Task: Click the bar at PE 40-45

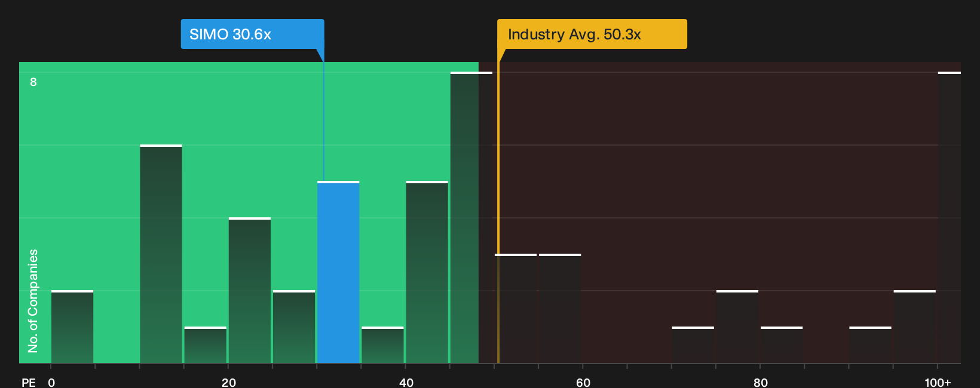Action: [x=427, y=272]
